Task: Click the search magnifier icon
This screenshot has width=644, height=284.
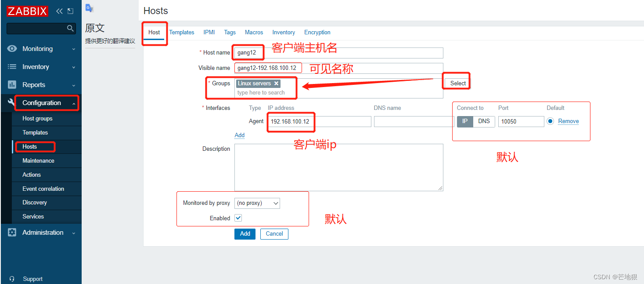Action: coord(70,28)
